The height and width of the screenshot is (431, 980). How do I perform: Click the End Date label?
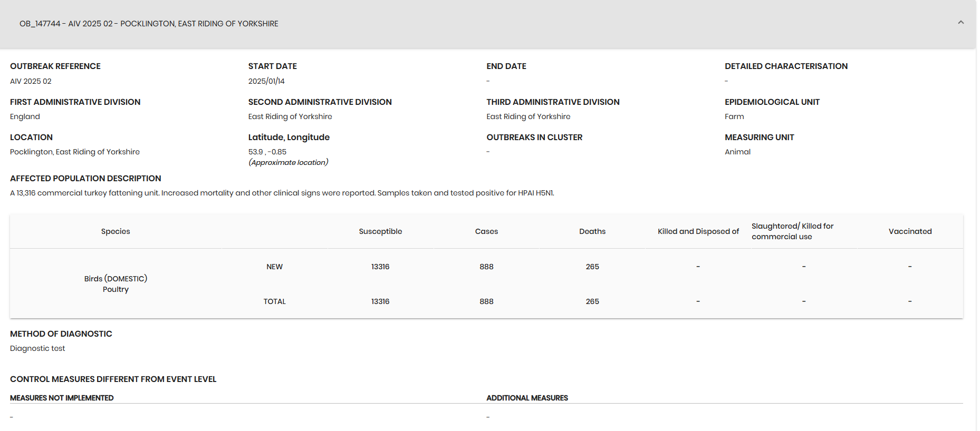point(506,66)
